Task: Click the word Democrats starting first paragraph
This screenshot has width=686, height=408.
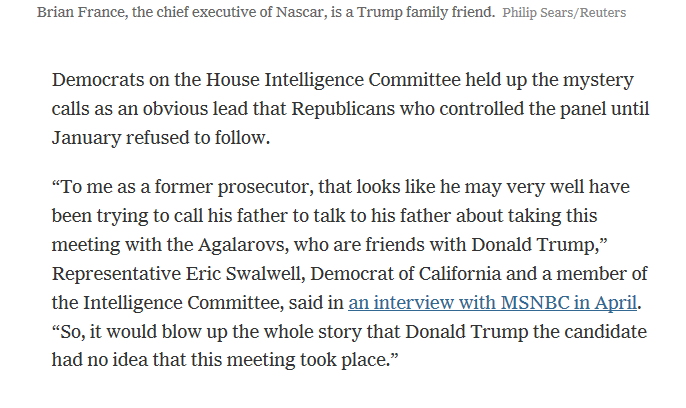Action: [98, 80]
